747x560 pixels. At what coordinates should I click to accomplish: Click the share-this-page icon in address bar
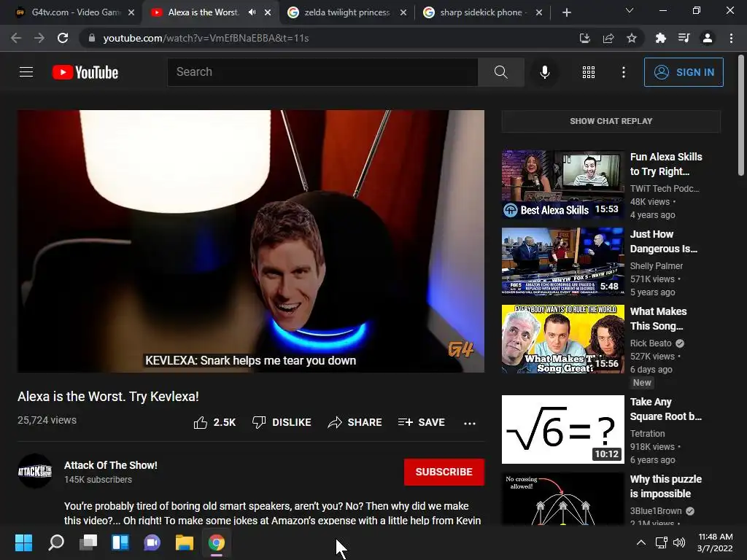[608, 38]
